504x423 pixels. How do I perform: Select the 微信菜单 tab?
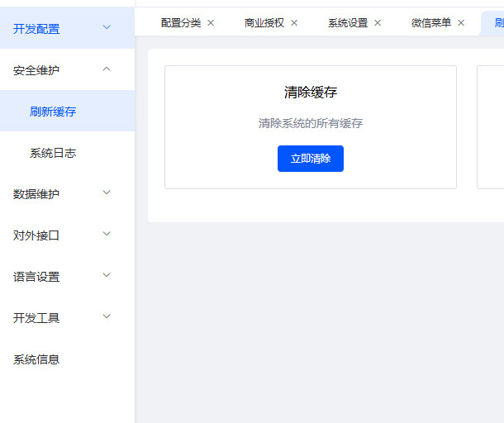(431, 23)
